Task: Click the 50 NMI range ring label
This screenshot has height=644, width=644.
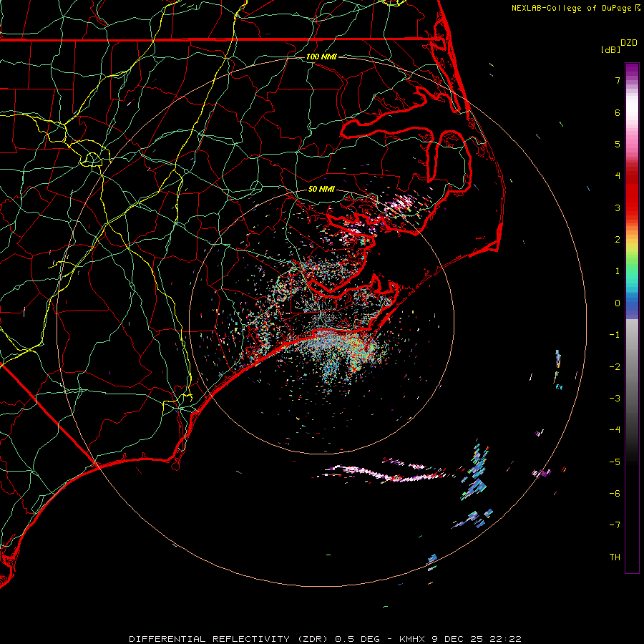Action: [321, 189]
